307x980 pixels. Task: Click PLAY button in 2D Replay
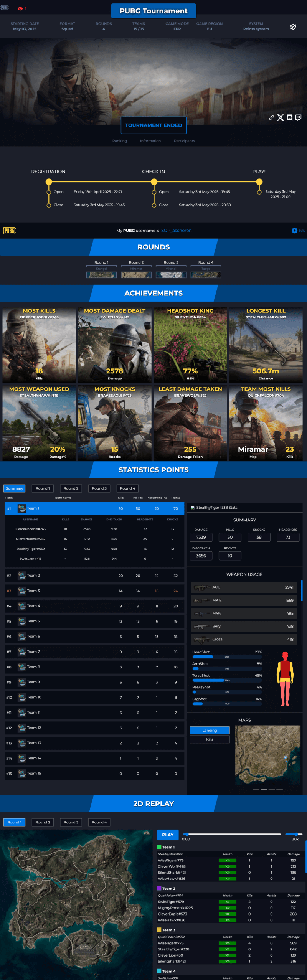click(168, 835)
